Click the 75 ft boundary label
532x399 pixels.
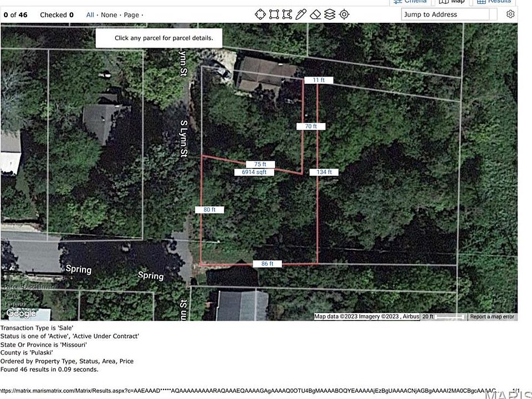260,164
